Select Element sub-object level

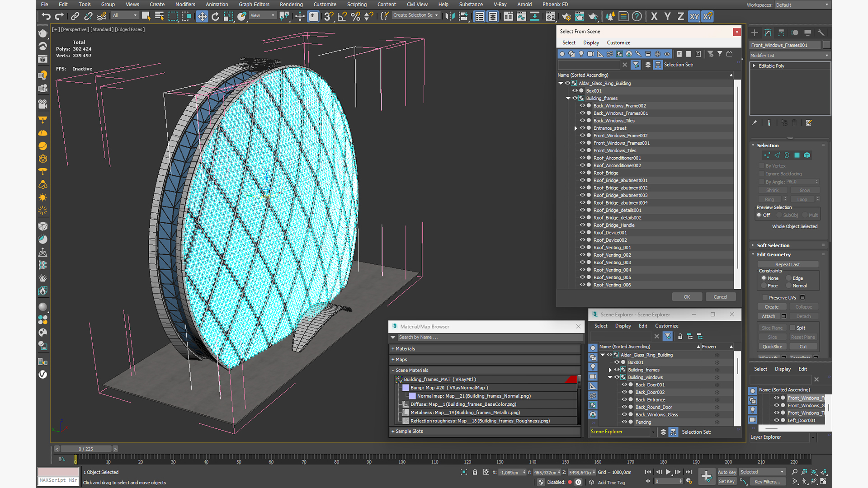pyautogui.click(x=807, y=155)
